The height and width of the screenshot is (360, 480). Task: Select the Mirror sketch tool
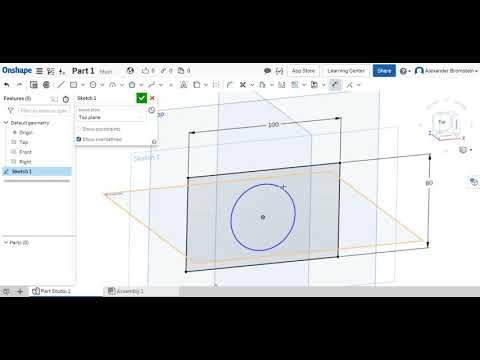[x=282, y=85]
